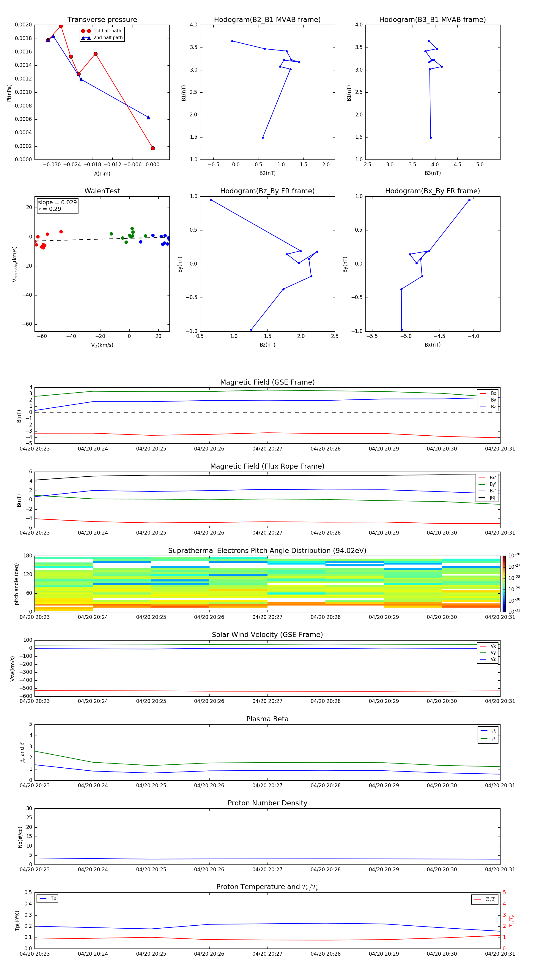Click the 'Bx' legend entry in GSE field plot
The image size is (535, 980).
pos(488,393)
